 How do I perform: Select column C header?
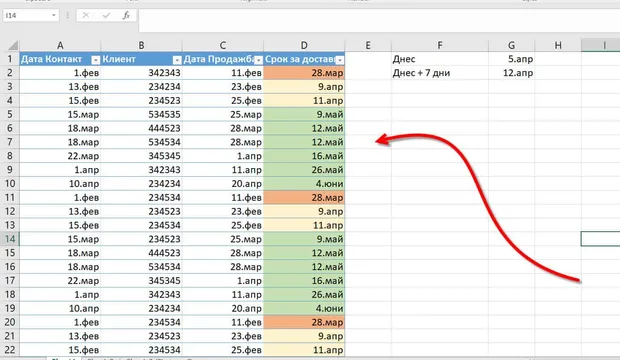click(223, 45)
